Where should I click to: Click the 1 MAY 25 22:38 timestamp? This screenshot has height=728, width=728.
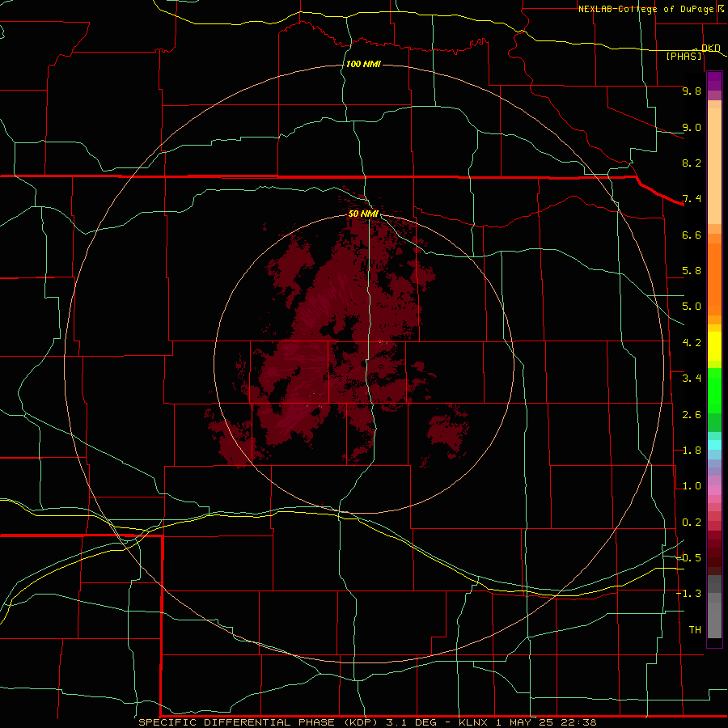(x=546, y=722)
